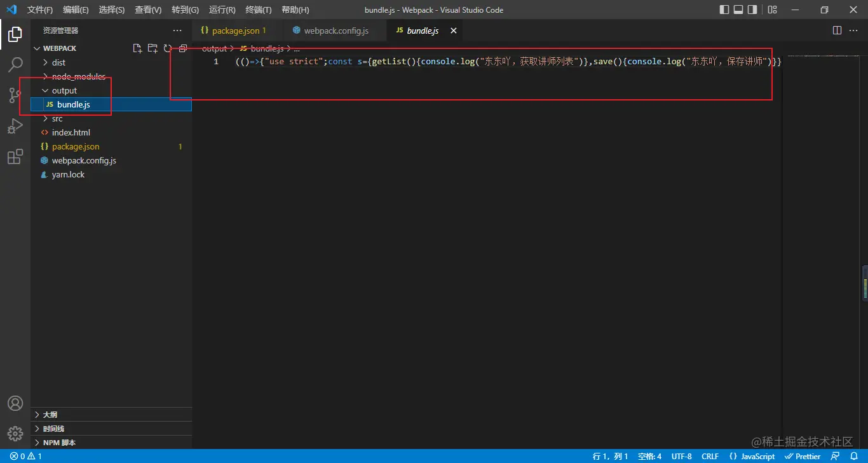Click line number 1 in the gutter
868x463 pixels.
tap(216, 62)
